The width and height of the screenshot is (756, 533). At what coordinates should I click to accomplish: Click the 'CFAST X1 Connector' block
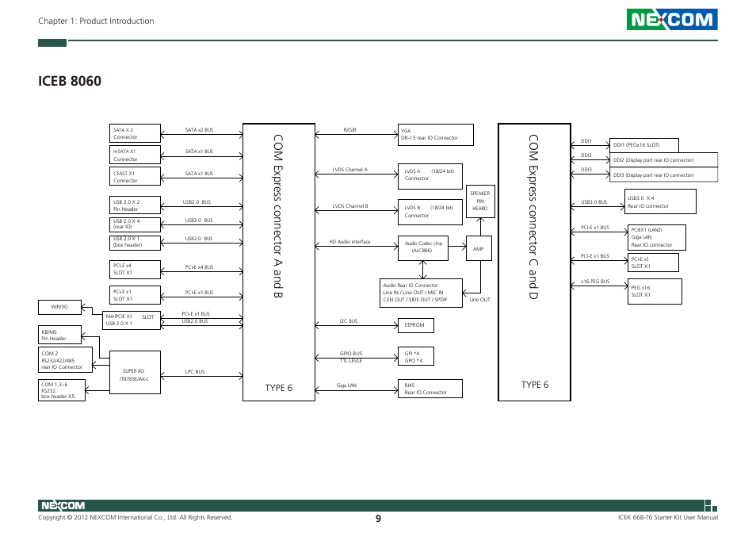click(x=135, y=177)
